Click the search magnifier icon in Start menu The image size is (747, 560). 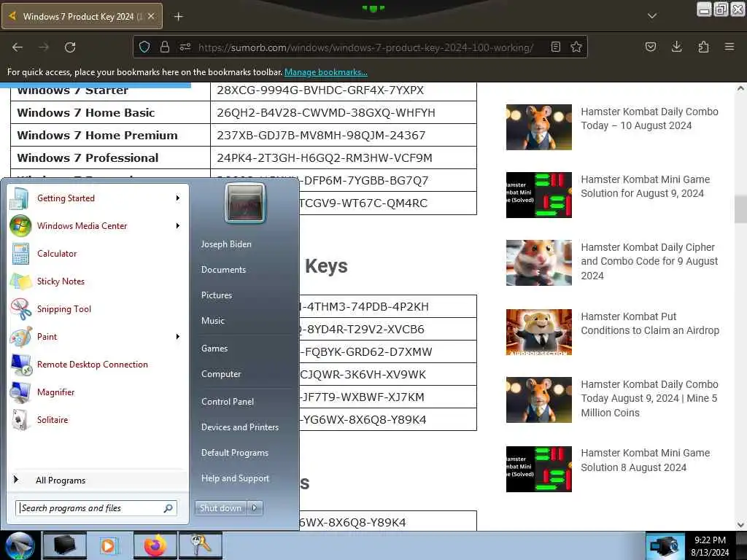tap(169, 508)
